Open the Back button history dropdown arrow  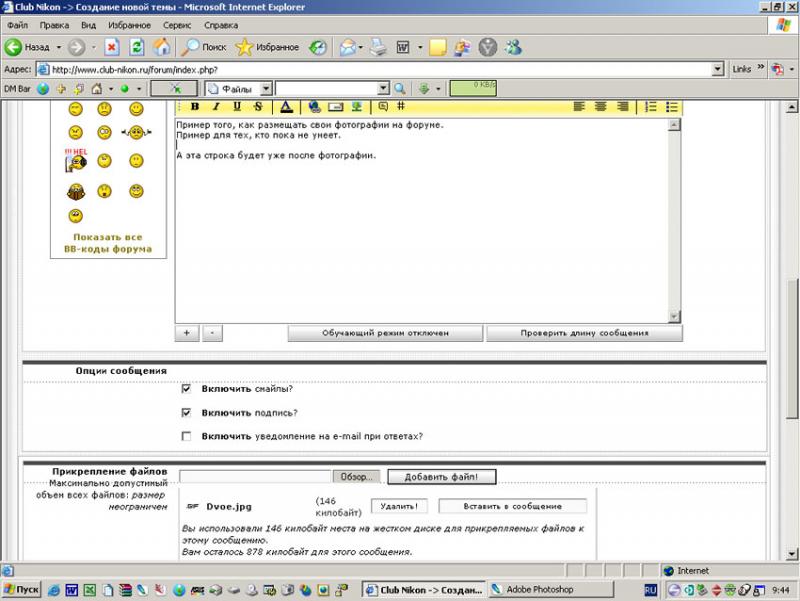pos(59,47)
